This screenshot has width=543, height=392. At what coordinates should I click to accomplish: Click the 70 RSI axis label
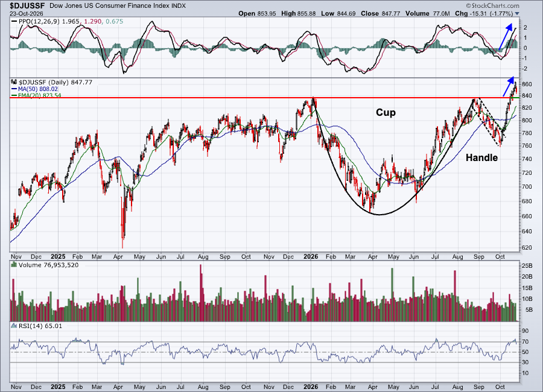[526, 341]
